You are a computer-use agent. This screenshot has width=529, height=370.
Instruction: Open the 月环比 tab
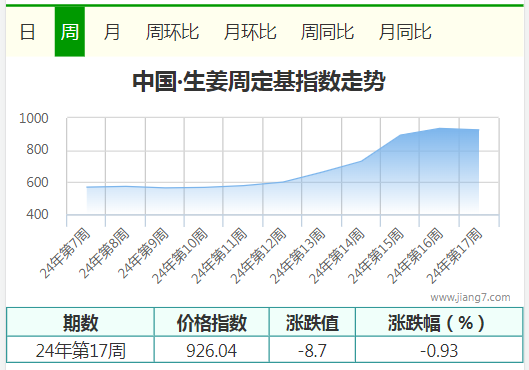pyautogui.click(x=250, y=32)
